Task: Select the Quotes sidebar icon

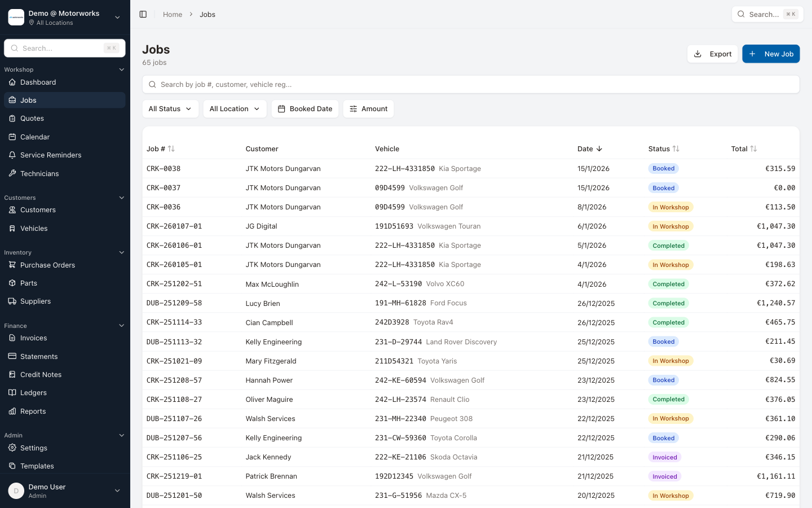Action: [12, 118]
